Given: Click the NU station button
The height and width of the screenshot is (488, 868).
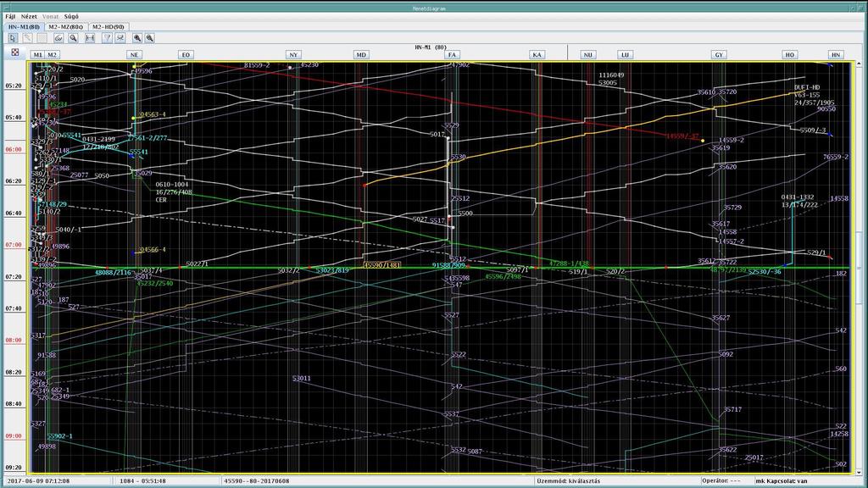Looking at the screenshot, I should click(x=588, y=55).
